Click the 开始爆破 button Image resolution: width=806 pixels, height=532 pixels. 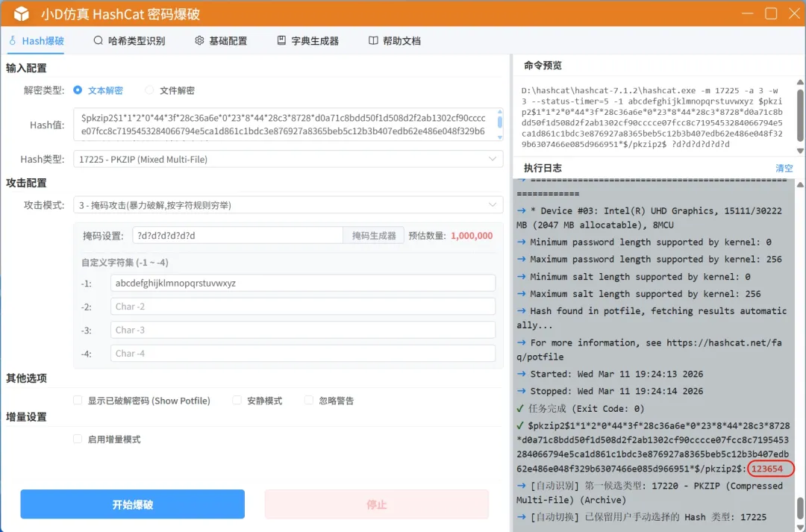coord(133,504)
